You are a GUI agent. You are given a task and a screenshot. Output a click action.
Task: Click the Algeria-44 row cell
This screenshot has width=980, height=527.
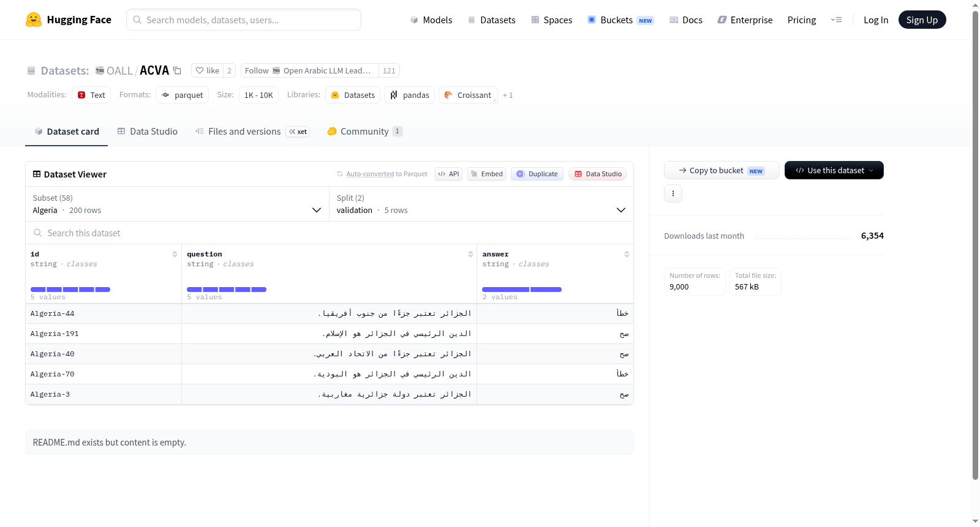(104, 313)
